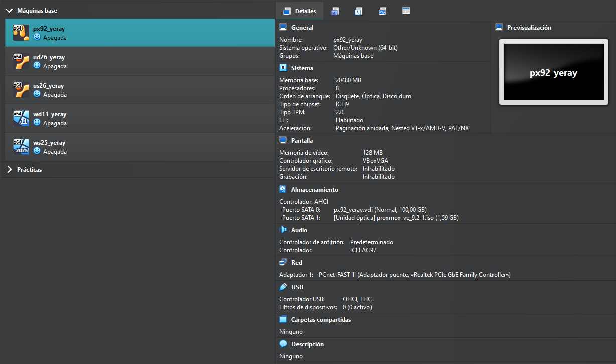Select the wd11_yeray virtual machine
This screenshot has height=364, width=616.
click(140, 118)
